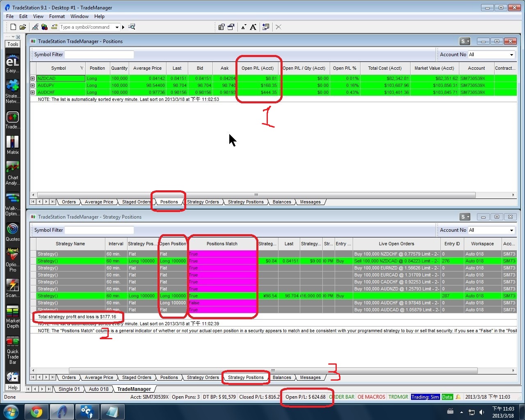
Task: Open Account No dropdown in Strategy Positions window
Action: tap(511, 230)
